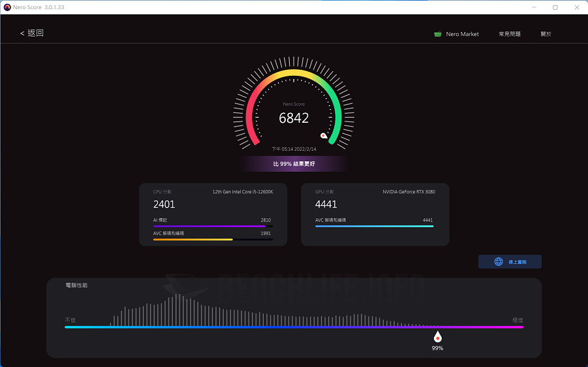Click the CPU 分數 label
Screen dimensions: 588x367
(162, 192)
